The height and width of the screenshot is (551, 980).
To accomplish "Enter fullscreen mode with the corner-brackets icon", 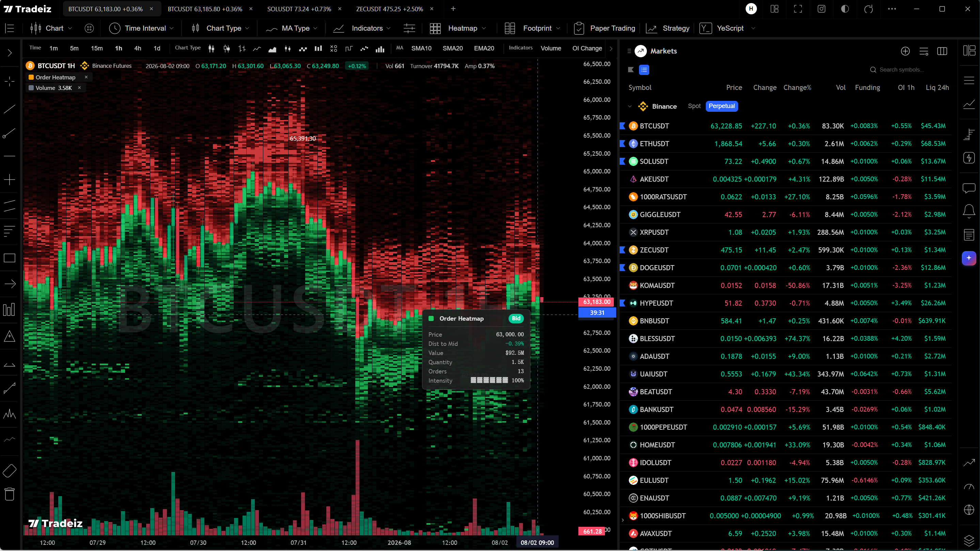I will point(798,9).
